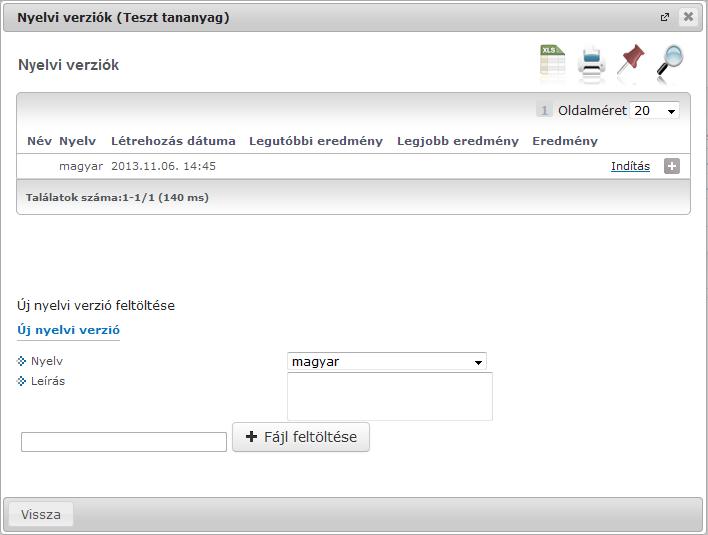Click the Vissza button
Viewport: 708px width, 535px height.
[x=41, y=514]
